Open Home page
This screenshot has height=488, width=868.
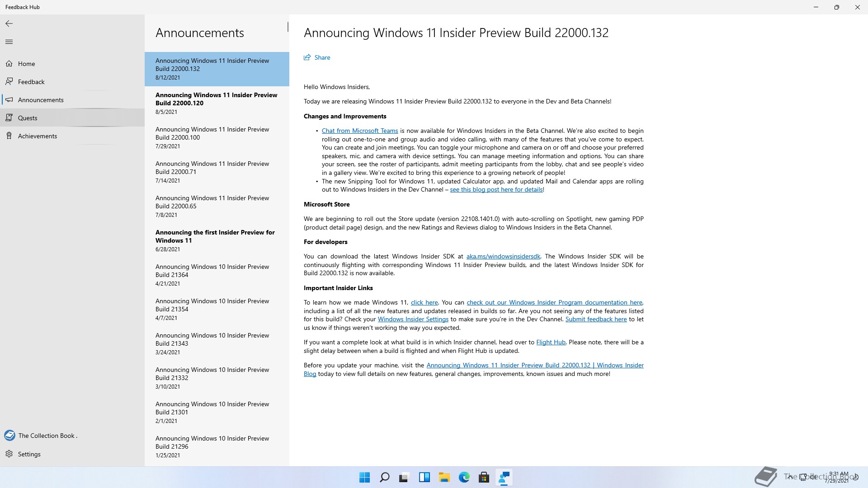(x=72, y=64)
